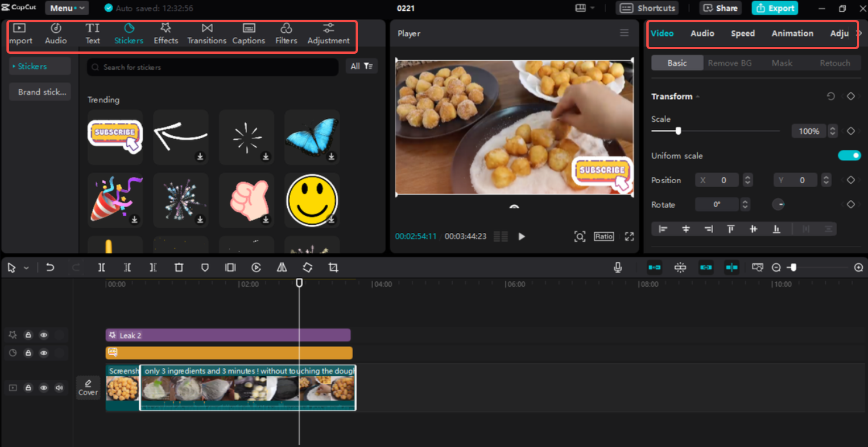Click the Delete right trim icon

[x=153, y=267]
